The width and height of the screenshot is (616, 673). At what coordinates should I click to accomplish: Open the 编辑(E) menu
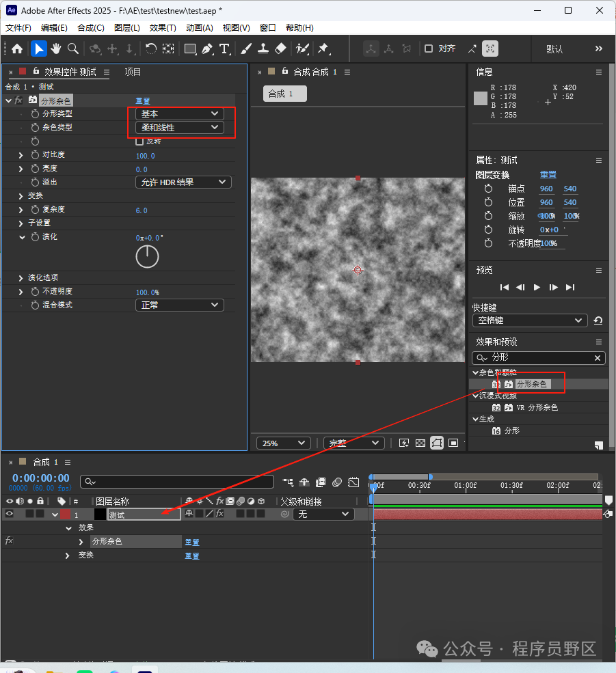[54, 28]
